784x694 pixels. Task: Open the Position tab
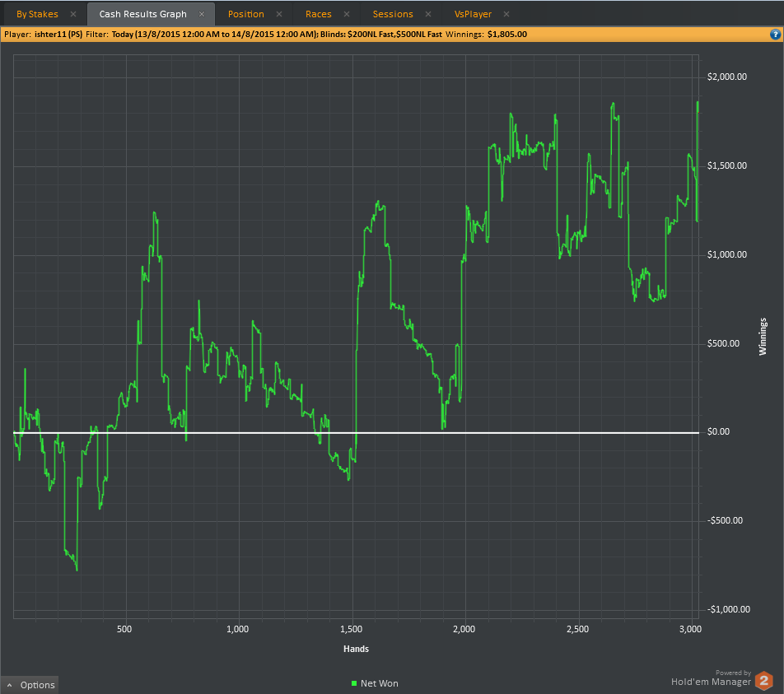coord(245,14)
